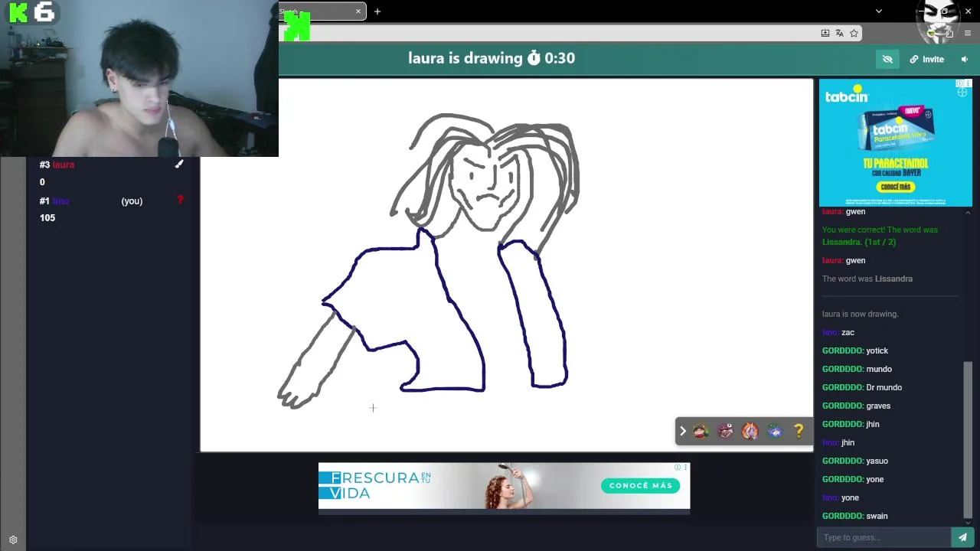
Task: Click the install app icon in address bar
Action: pos(825,33)
